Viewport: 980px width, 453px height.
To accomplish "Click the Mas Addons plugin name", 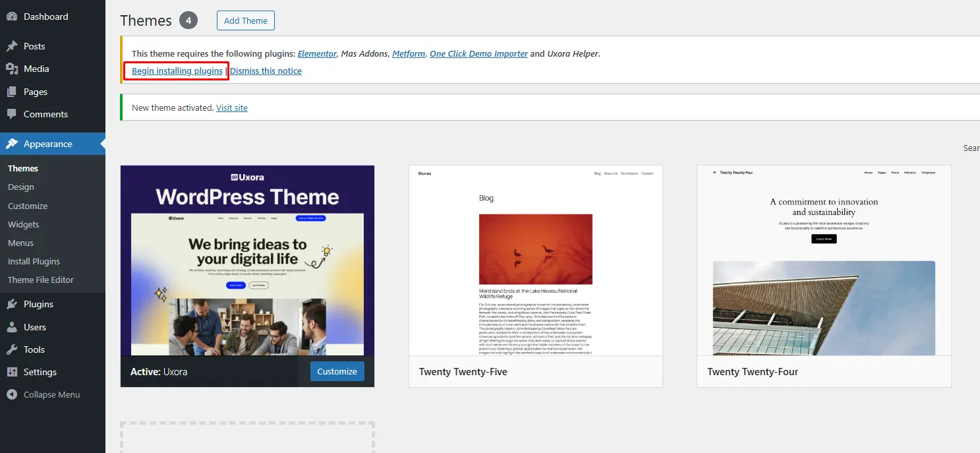I will click(364, 53).
